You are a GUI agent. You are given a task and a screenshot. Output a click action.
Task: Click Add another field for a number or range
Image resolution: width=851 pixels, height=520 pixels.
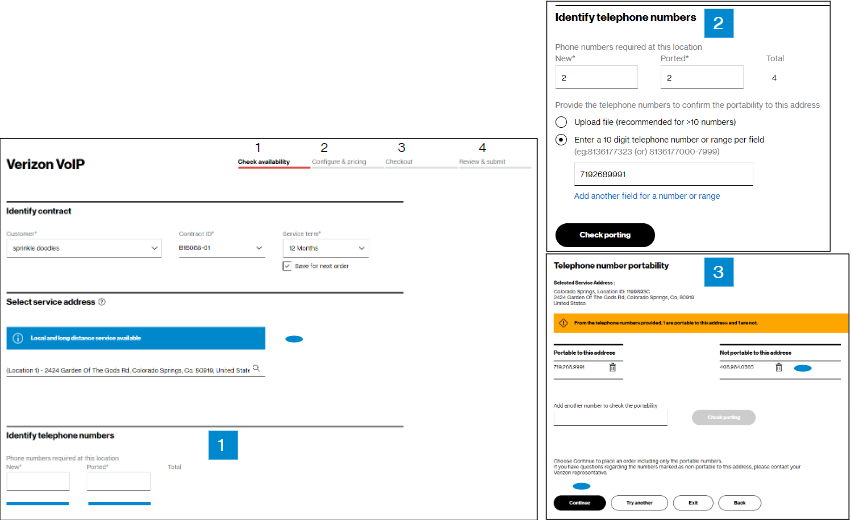[647, 196]
